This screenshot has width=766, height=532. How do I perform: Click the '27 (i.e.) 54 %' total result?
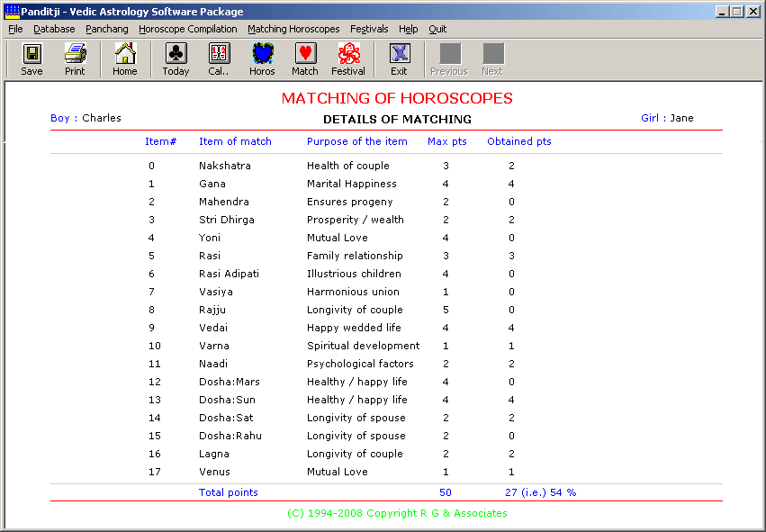tap(541, 492)
